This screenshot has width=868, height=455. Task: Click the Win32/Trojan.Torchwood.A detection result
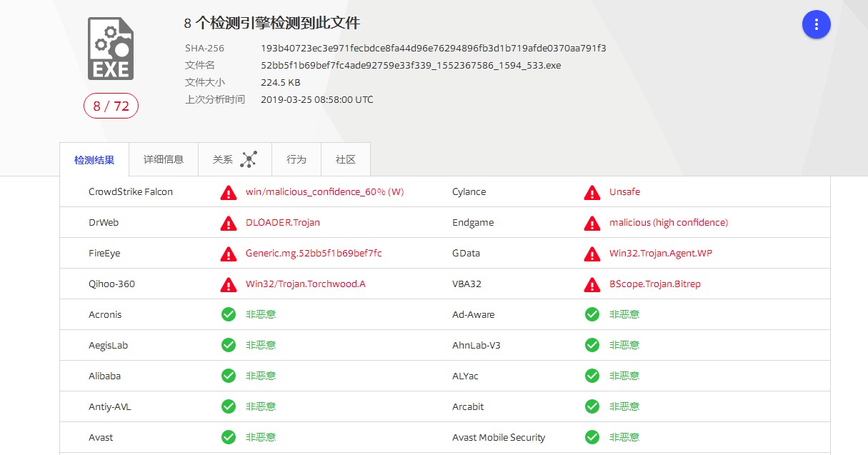(x=305, y=284)
